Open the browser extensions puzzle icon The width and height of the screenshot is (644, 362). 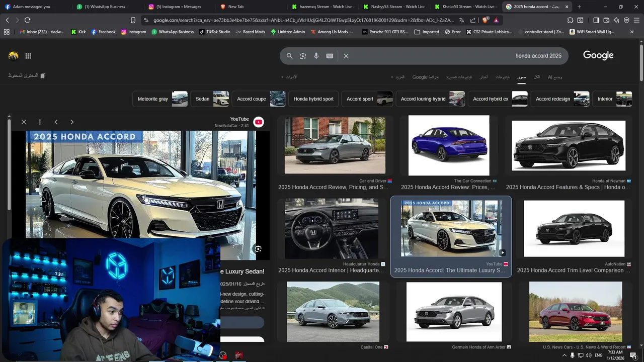570,20
